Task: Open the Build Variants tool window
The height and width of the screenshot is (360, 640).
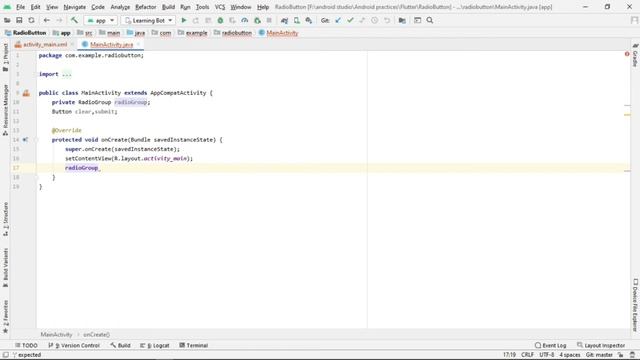Action: (x=5, y=267)
